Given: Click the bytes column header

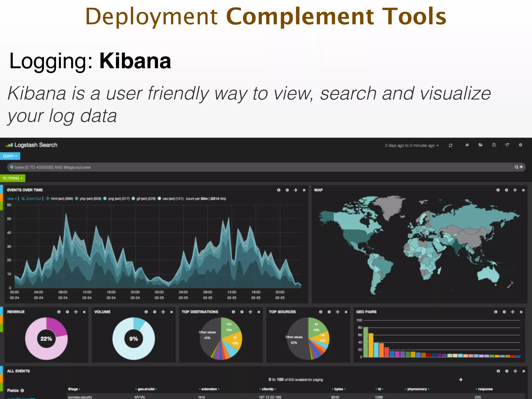Looking at the screenshot, I should 339,389.
